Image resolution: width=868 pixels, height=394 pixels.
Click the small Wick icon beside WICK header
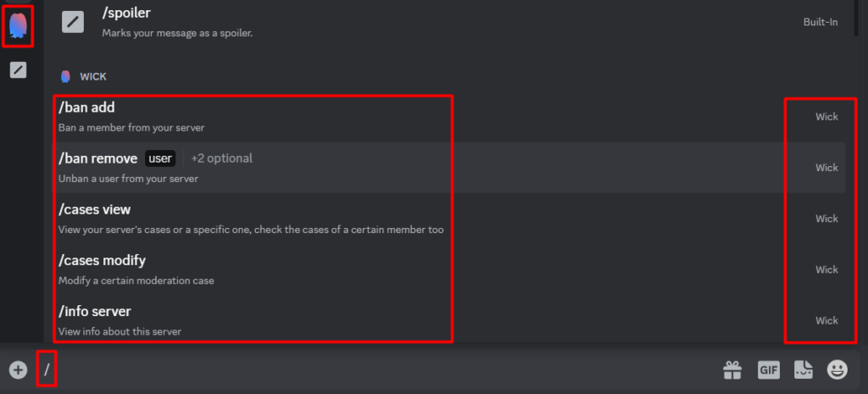tap(65, 76)
